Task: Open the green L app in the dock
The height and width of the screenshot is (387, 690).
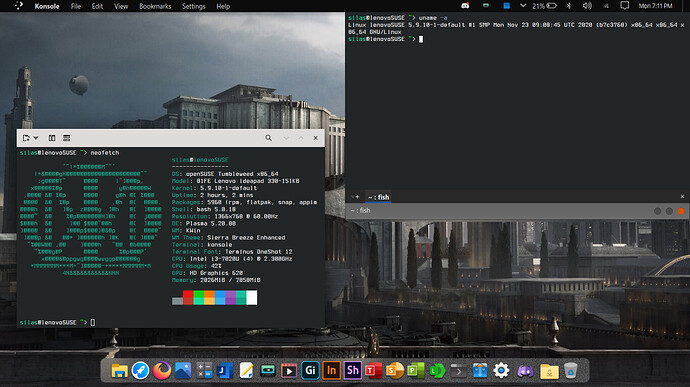Action: point(437,371)
